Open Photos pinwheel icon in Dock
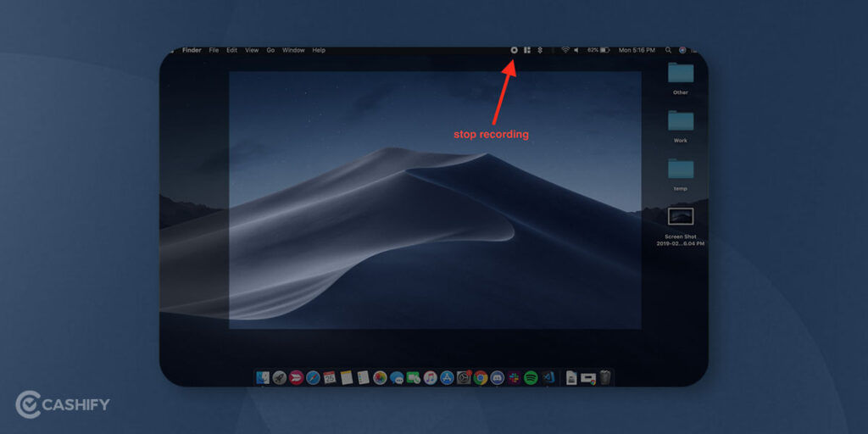This screenshot has height=434, width=868. coord(380,377)
